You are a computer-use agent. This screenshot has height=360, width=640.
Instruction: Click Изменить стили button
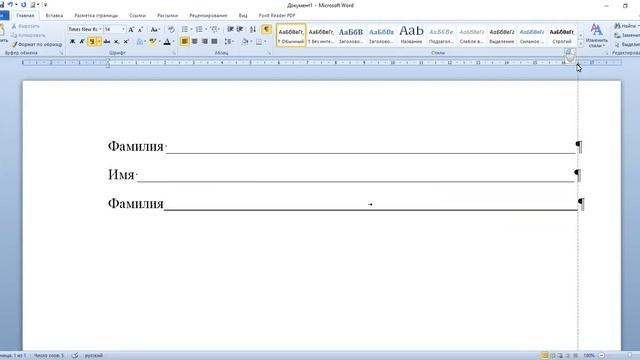pyautogui.click(x=596, y=36)
